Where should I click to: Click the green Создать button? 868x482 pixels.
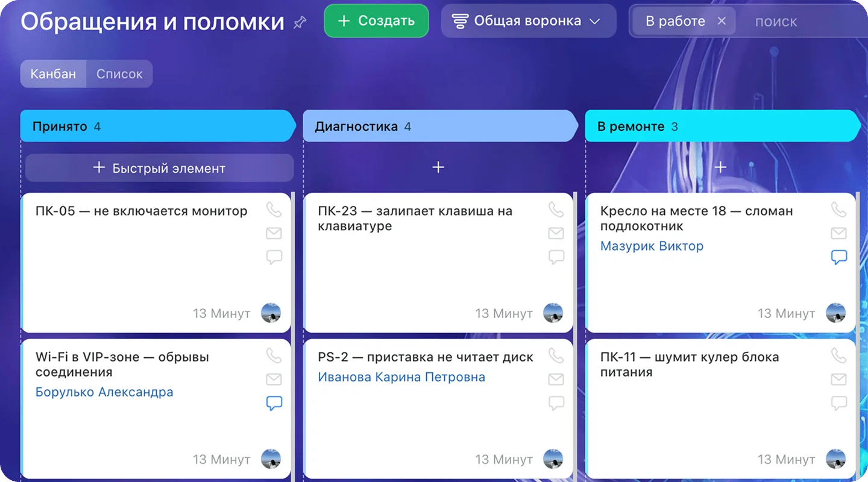376,21
